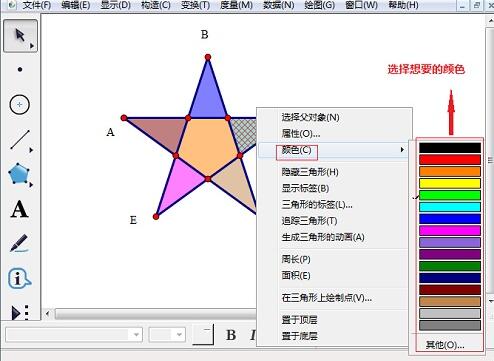Open the text color box in toolbar

pyautogui.click(x=203, y=334)
